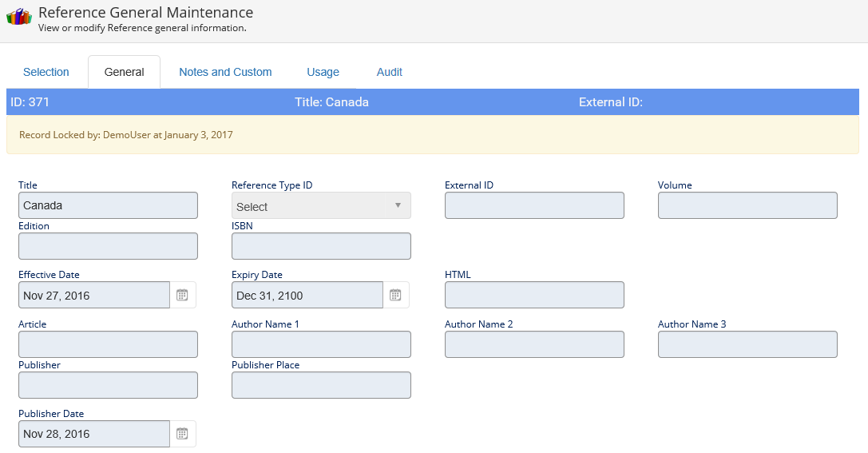The width and height of the screenshot is (868, 453).
Task: View the Audit tab
Action: click(x=389, y=72)
